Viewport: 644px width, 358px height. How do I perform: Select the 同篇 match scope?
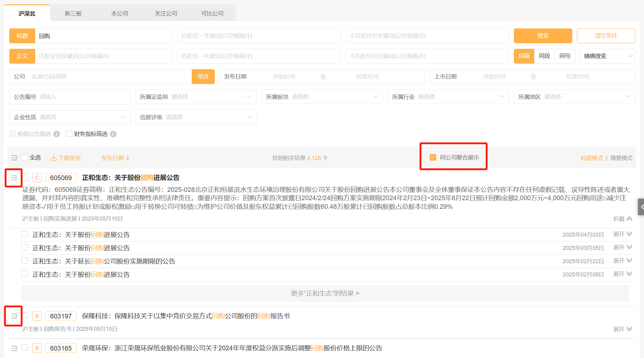click(524, 56)
